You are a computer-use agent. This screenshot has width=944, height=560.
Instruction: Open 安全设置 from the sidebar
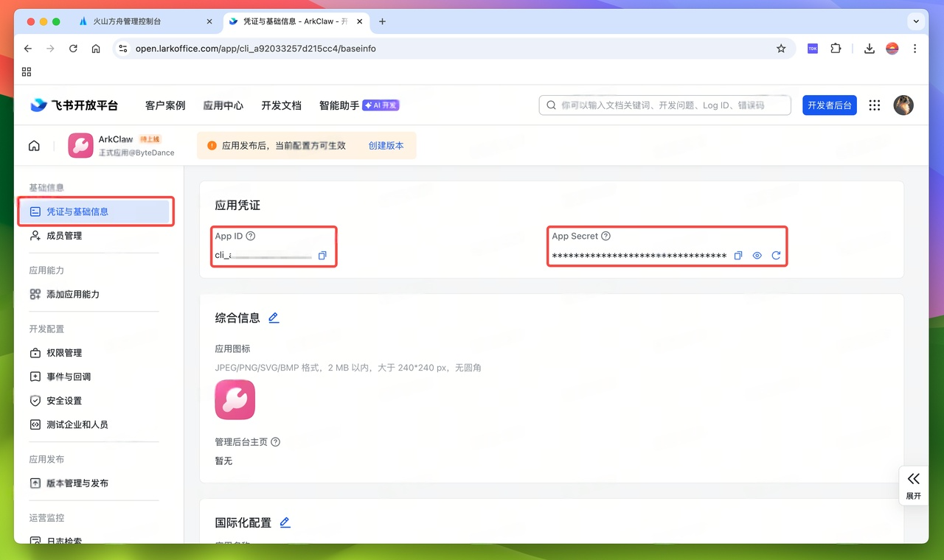pos(65,400)
